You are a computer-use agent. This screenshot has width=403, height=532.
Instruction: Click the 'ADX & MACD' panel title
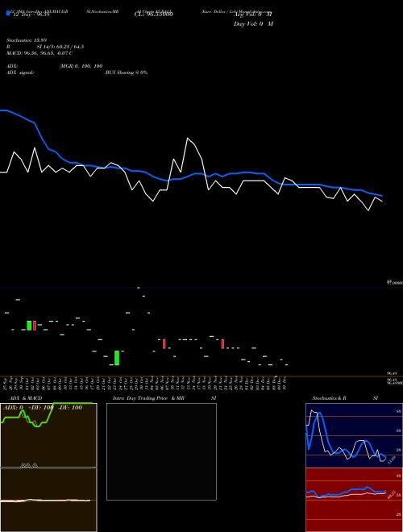[x=26, y=398]
